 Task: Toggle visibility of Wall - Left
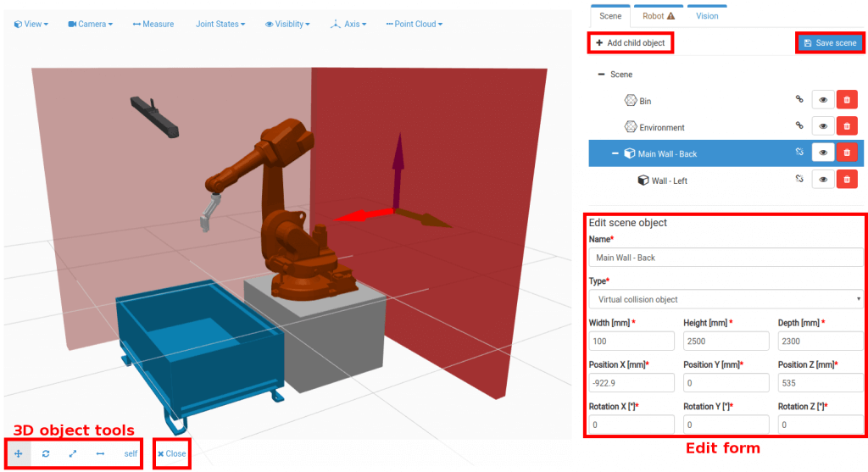[823, 180]
